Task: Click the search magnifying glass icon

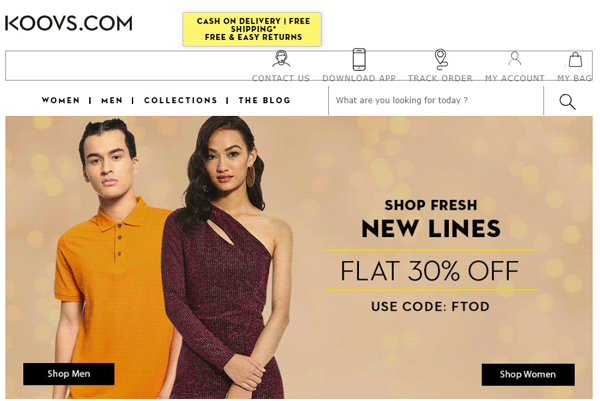Action: (x=567, y=101)
